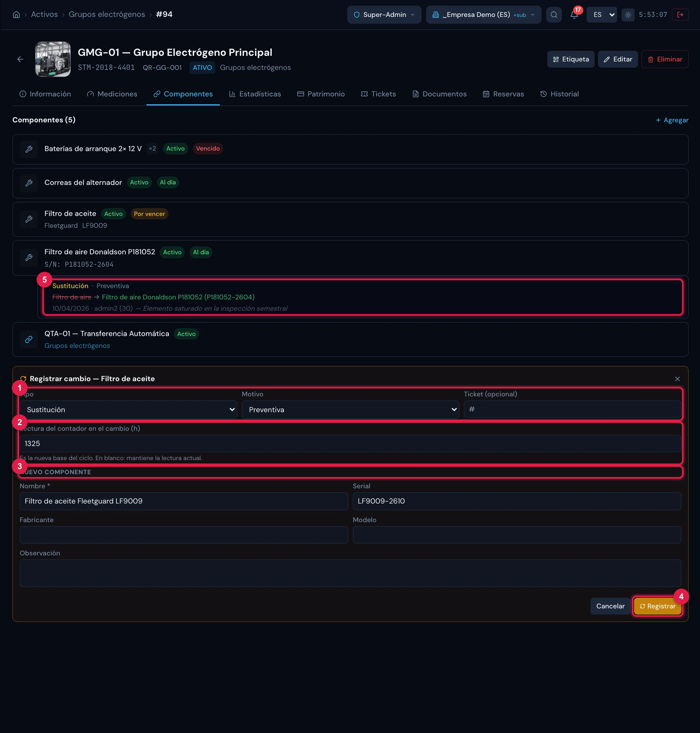Image resolution: width=700 pixels, height=733 pixels.
Task: Click the + Agregar link
Action: pyautogui.click(x=672, y=120)
